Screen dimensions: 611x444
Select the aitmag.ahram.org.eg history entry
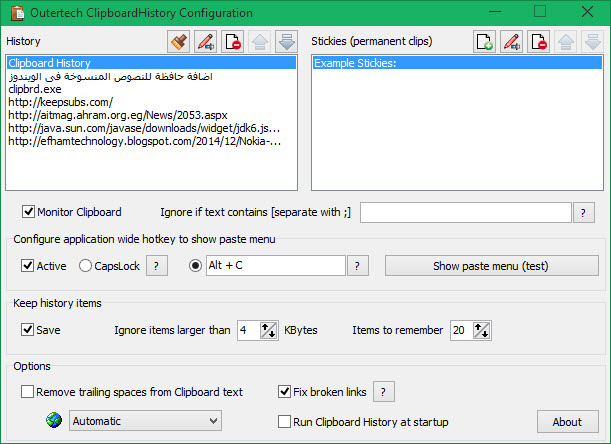click(x=152, y=115)
